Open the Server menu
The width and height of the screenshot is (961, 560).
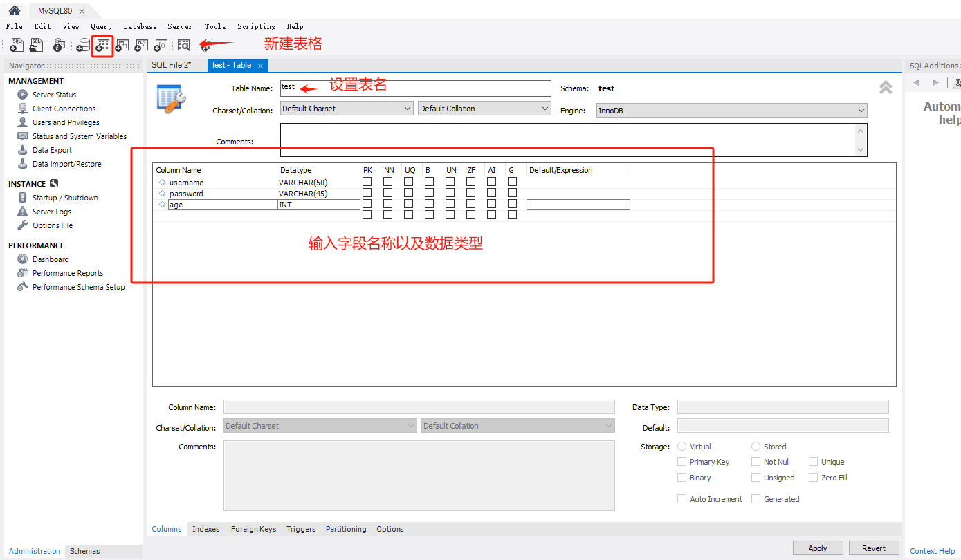click(180, 26)
